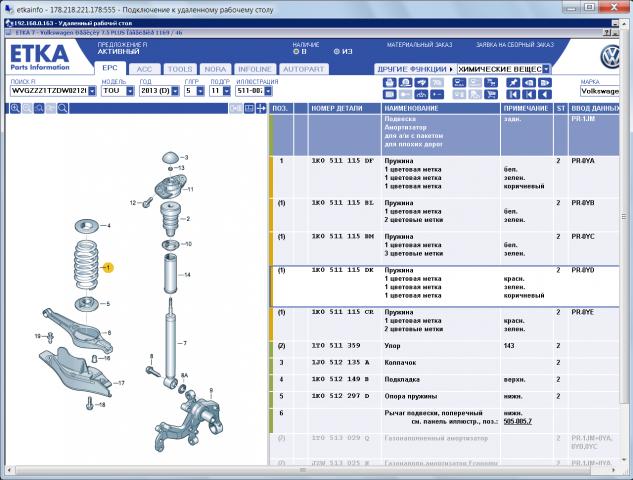Switch to the INFOLINE tab
This screenshot has width=633, height=480.
255,69
